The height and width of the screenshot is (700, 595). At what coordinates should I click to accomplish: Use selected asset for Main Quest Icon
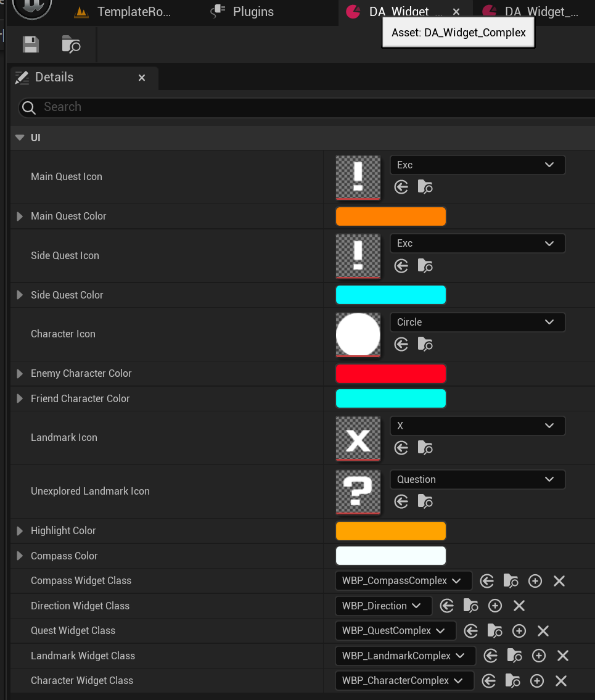[x=401, y=187]
